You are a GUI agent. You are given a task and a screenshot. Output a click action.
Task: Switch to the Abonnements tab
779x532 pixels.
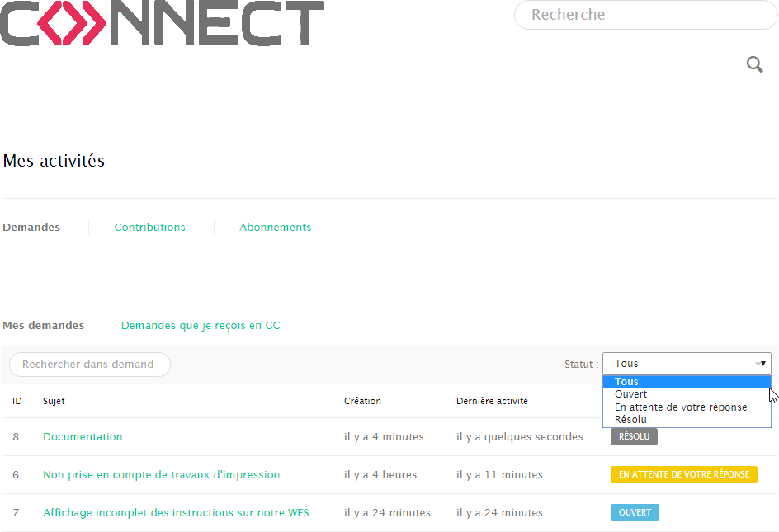click(275, 228)
